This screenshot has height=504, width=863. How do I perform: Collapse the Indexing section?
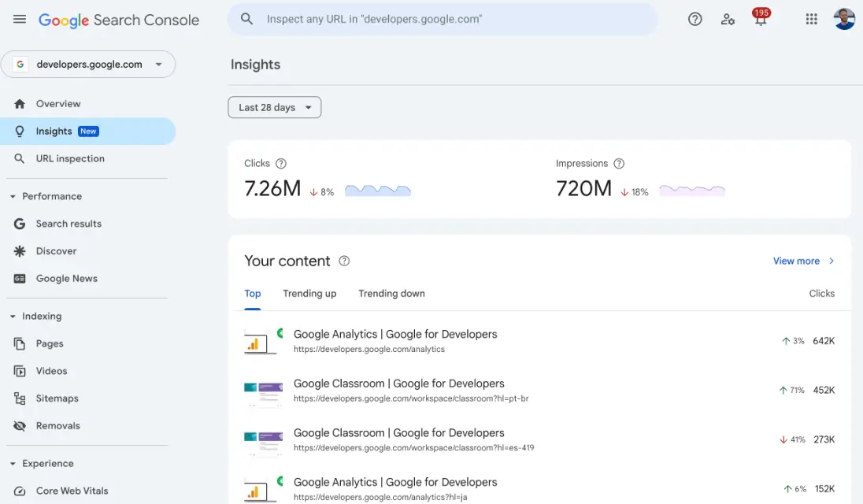(x=13, y=317)
